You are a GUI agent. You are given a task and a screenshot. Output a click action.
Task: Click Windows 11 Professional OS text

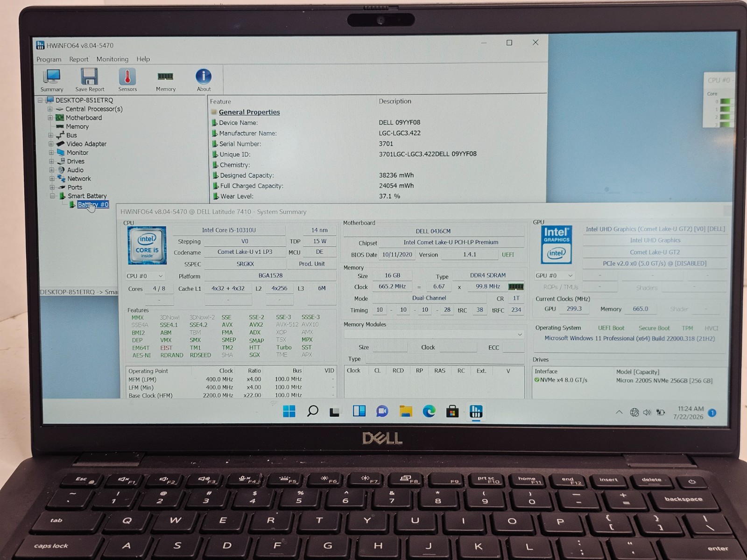click(629, 338)
